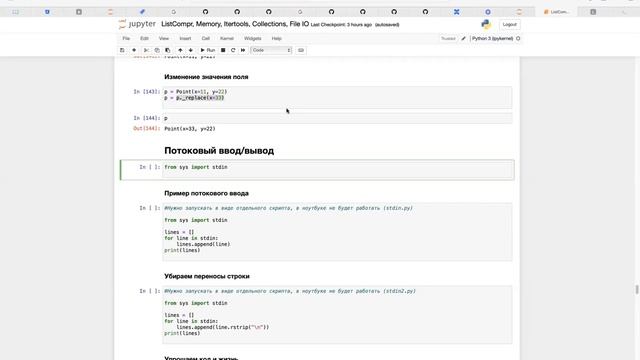Click the Out[144] prompt label

147,129
